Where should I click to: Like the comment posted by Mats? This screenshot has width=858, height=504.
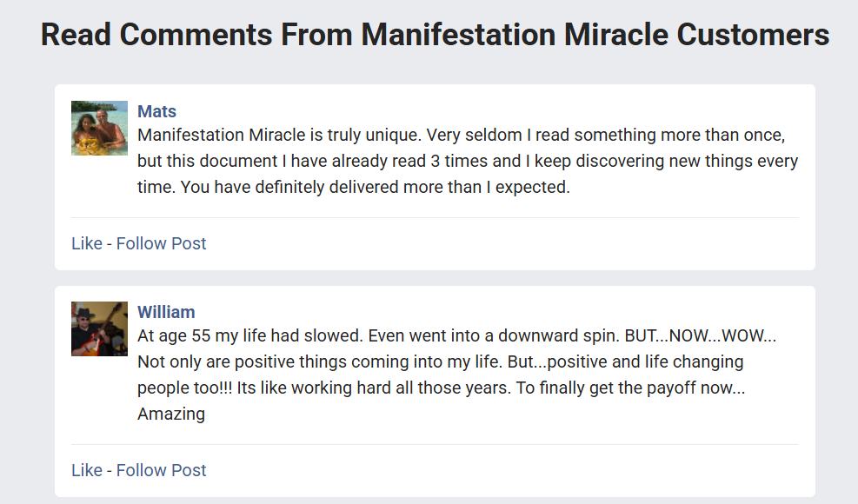[87, 243]
